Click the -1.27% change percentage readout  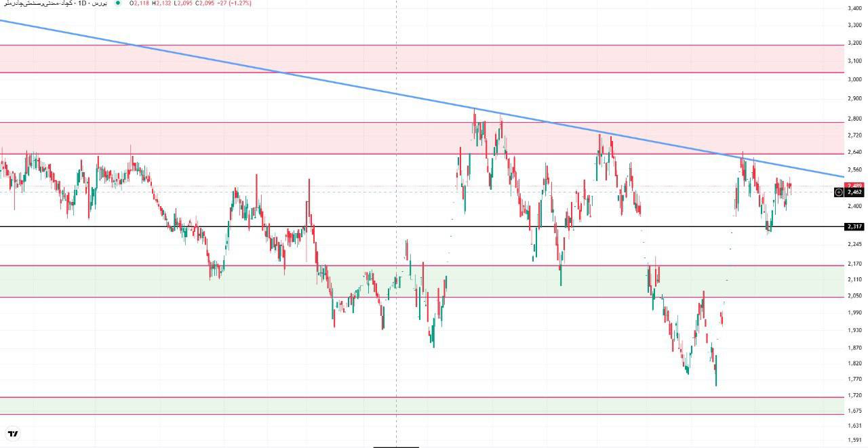click(x=239, y=3)
